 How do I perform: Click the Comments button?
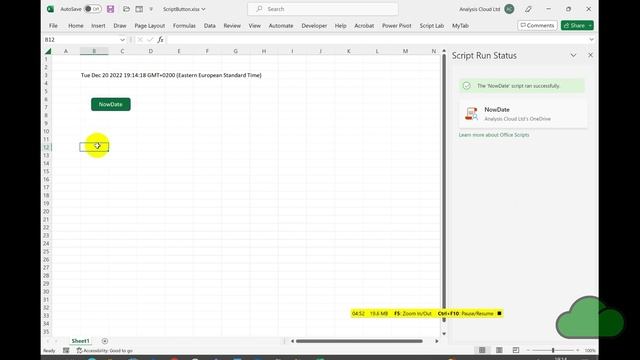click(x=537, y=25)
